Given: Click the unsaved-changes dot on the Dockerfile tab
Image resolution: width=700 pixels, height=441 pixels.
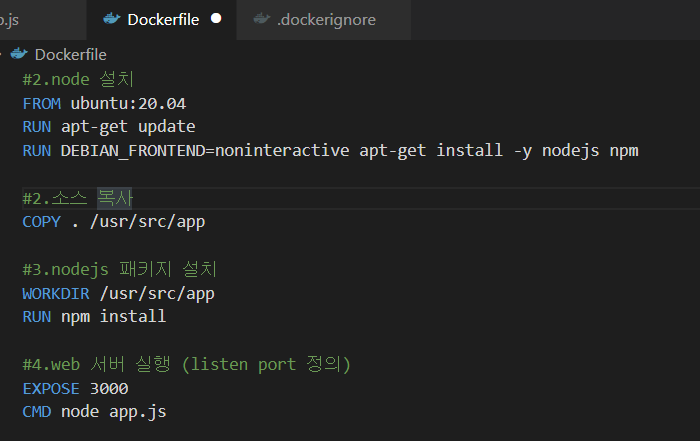Looking at the screenshot, I should tap(216, 19).
